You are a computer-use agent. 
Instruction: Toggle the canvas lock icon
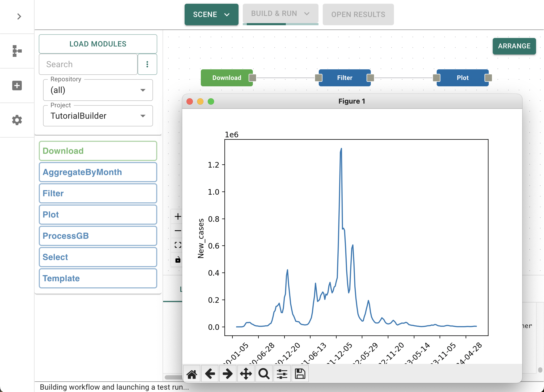click(x=178, y=259)
